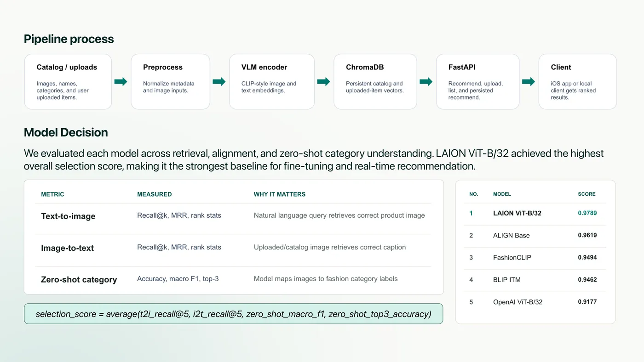Select the Catalog / uploads pipeline card
The width and height of the screenshot is (644, 362).
tap(68, 82)
